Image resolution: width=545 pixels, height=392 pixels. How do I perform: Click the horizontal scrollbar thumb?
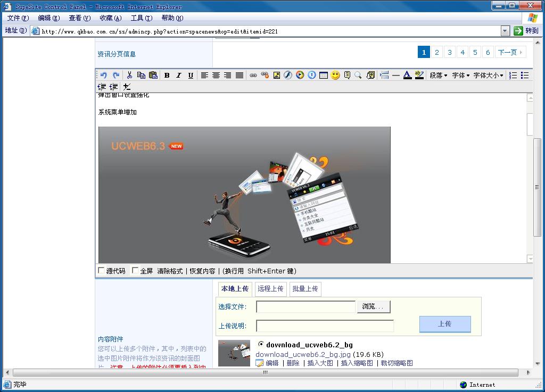point(266,372)
